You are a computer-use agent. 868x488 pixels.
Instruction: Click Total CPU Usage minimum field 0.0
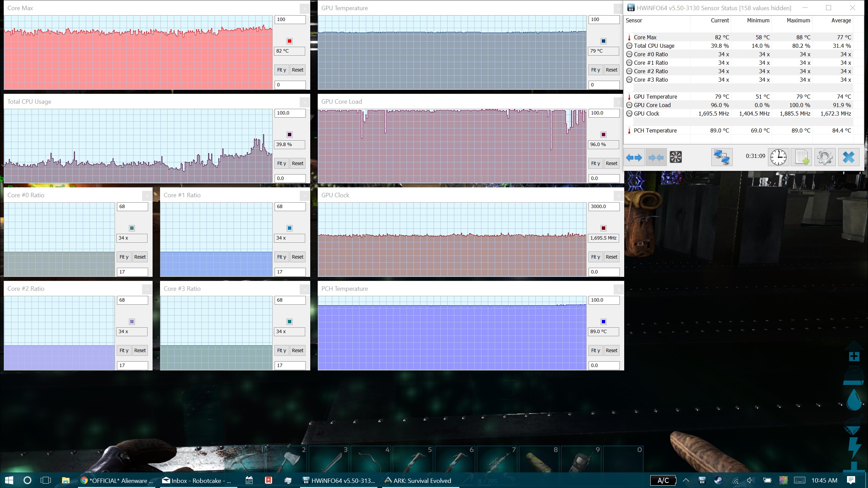click(290, 178)
